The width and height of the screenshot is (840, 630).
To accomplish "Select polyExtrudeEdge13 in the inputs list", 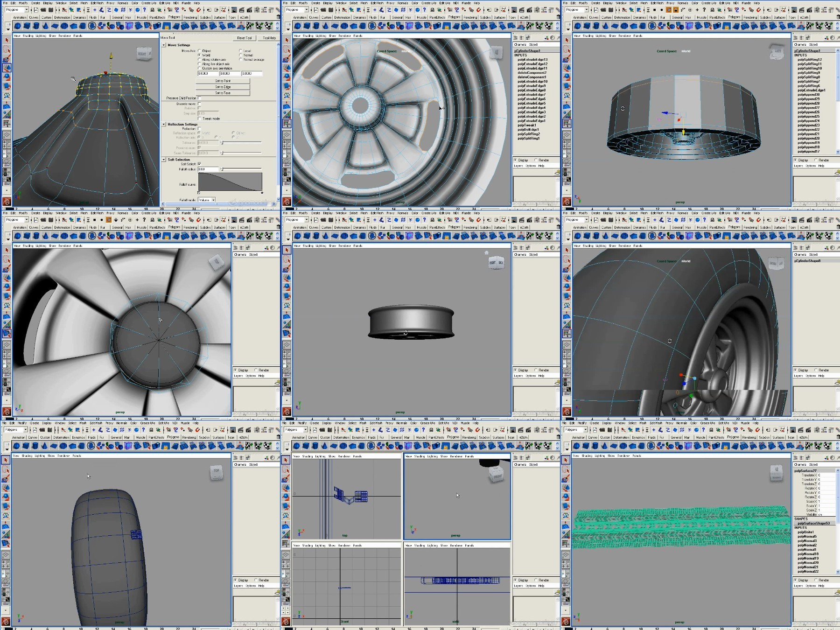I will (x=532, y=60).
